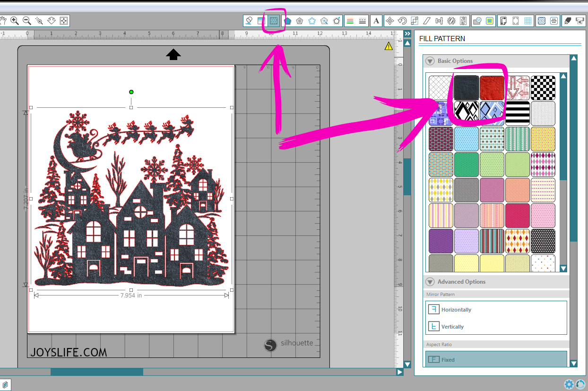Viewport: 588px width, 391px height.
Task: Open the Registration Marks icon
Action: (x=516, y=21)
